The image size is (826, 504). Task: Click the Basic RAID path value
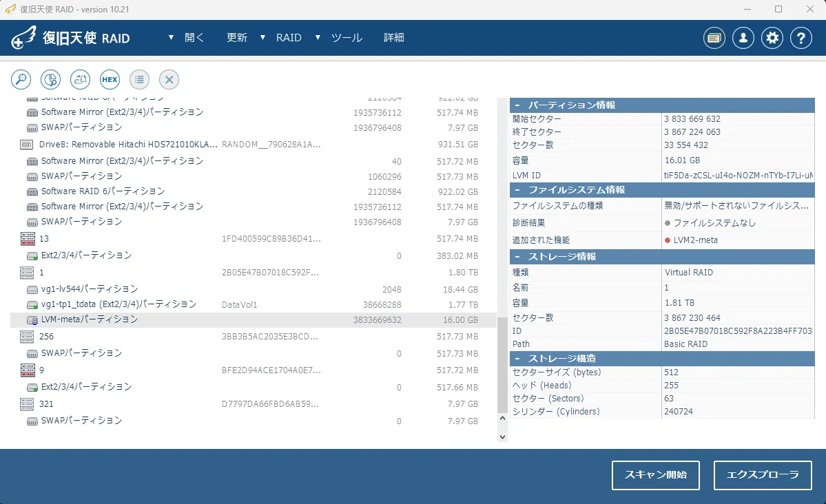click(x=685, y=344)
